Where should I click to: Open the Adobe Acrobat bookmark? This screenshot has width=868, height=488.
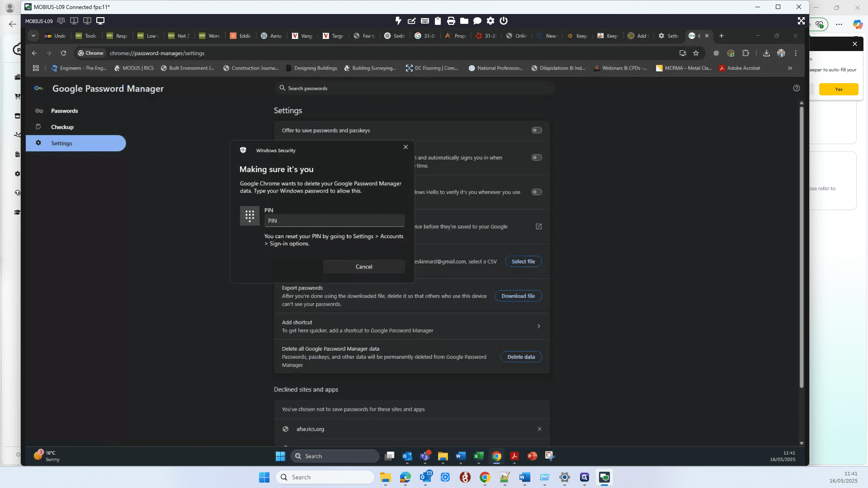pyautogui.click(x=740, y=68)
